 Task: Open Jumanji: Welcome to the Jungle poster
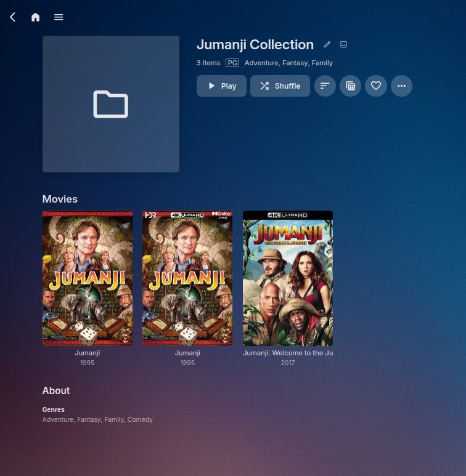click(x=288, y=278)
